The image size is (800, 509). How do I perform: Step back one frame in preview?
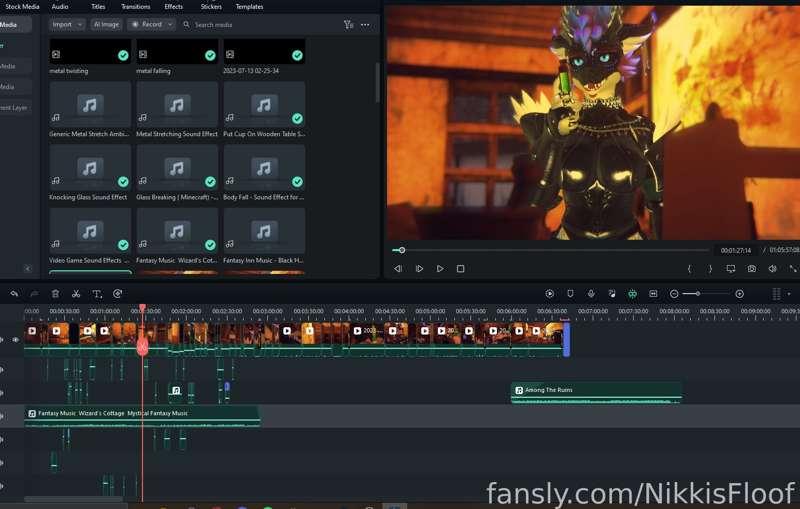pos(398,269)
